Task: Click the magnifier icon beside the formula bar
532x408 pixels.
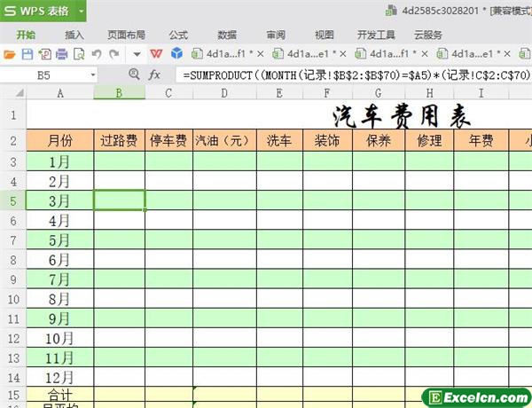Action: pyautogui.click(x=132, y=75)
